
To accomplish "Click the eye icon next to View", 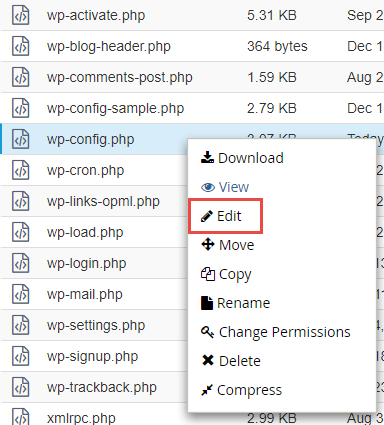I will coord(208,187).
